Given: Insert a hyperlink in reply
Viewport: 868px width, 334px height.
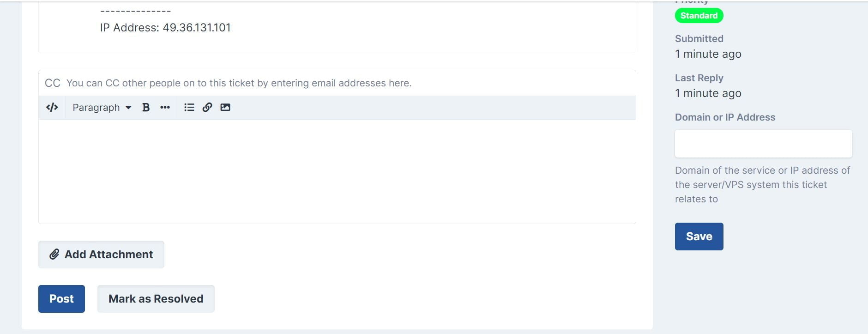Looking at the screenshot, I should [x=207, y=107].
